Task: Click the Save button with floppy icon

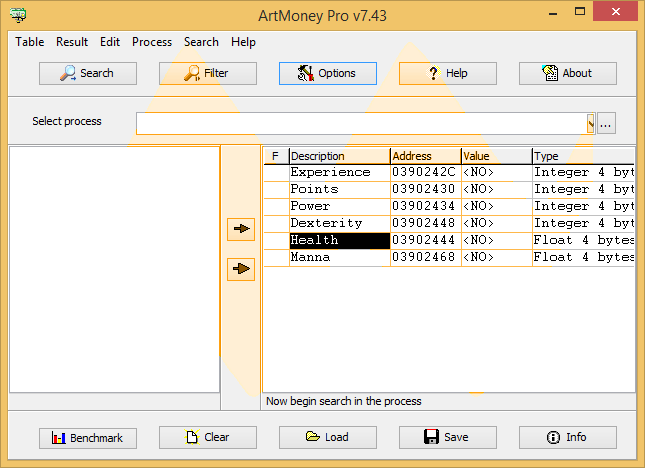Action: click(x=448, y=438)
